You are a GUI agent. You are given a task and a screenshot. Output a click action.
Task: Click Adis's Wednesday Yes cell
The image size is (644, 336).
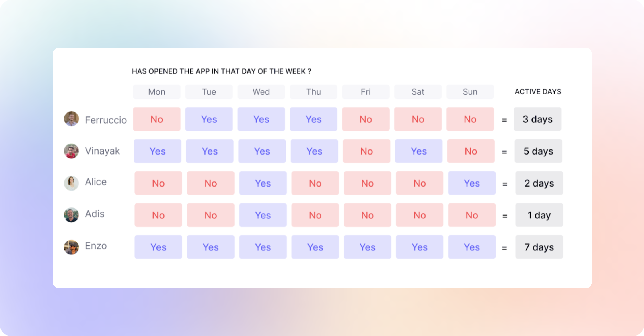click(x=263, y=215)
